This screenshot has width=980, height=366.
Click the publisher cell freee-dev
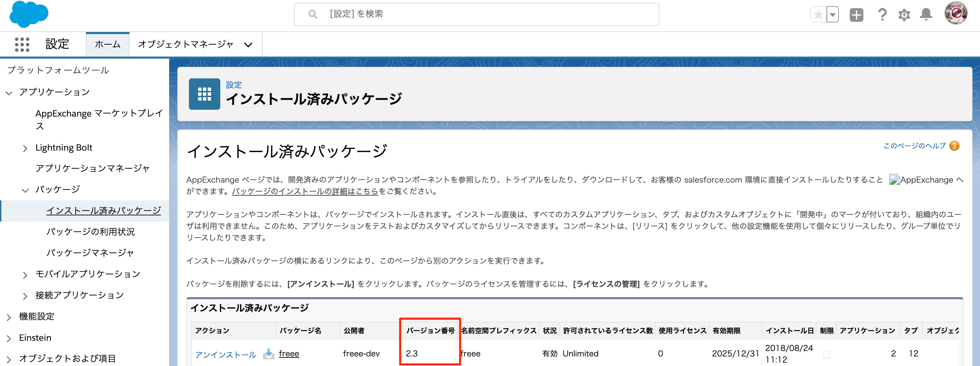tap(361, 353)
